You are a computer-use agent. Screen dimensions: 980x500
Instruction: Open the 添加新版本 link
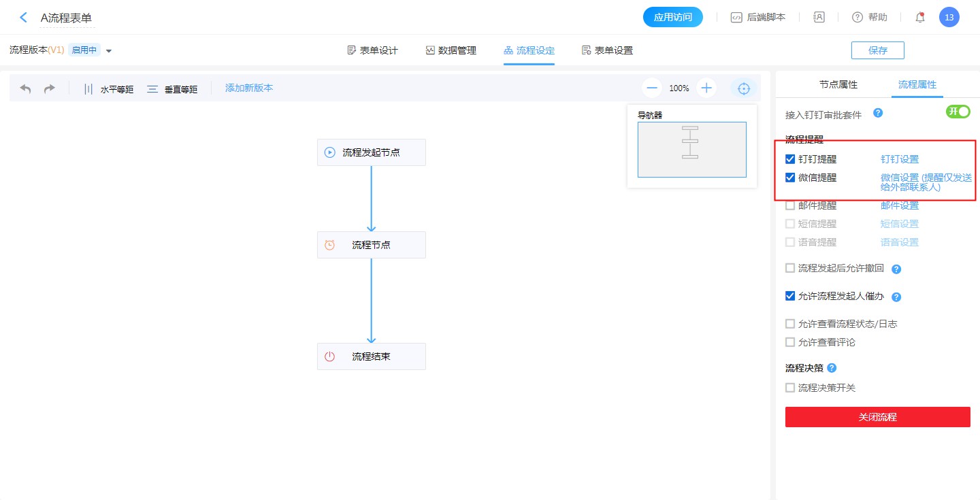pyautogui.click(x=249, y=88)
